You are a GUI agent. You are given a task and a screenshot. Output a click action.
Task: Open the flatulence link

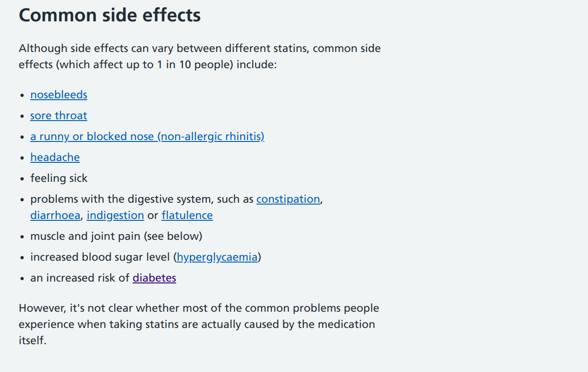point(187,215)
